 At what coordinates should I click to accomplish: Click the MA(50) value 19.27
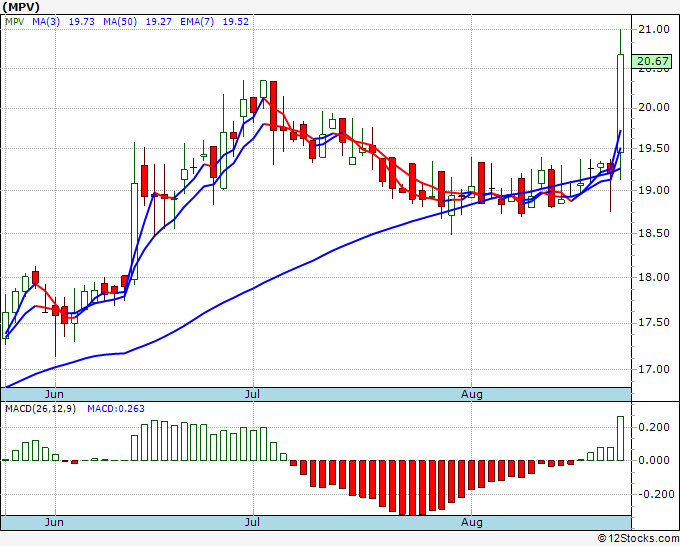point(158,21)
